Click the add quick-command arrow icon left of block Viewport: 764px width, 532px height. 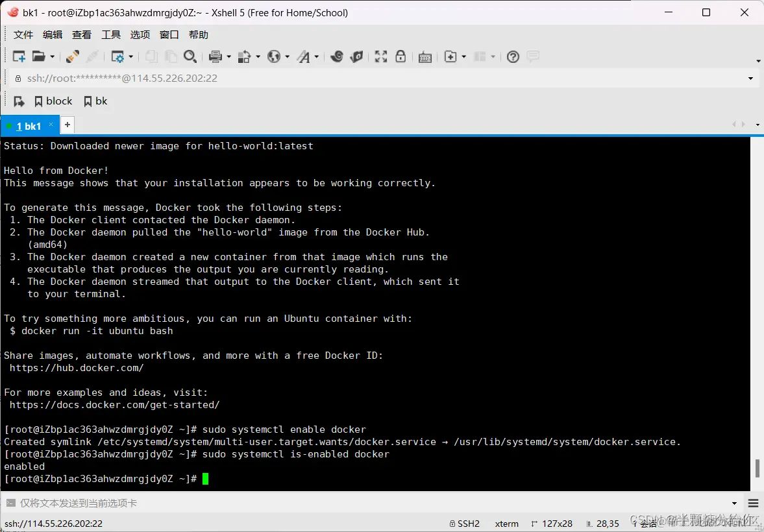coord(19,101)
